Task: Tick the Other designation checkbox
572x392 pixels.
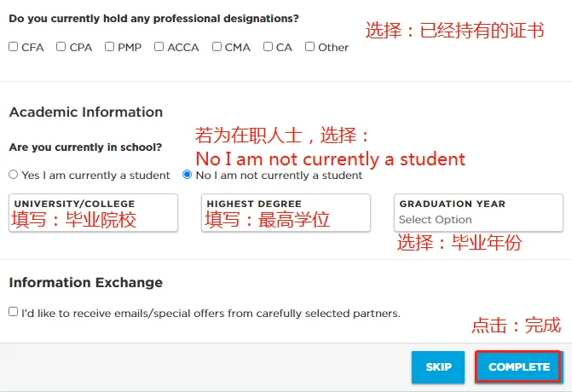Action: coord(310,47)
